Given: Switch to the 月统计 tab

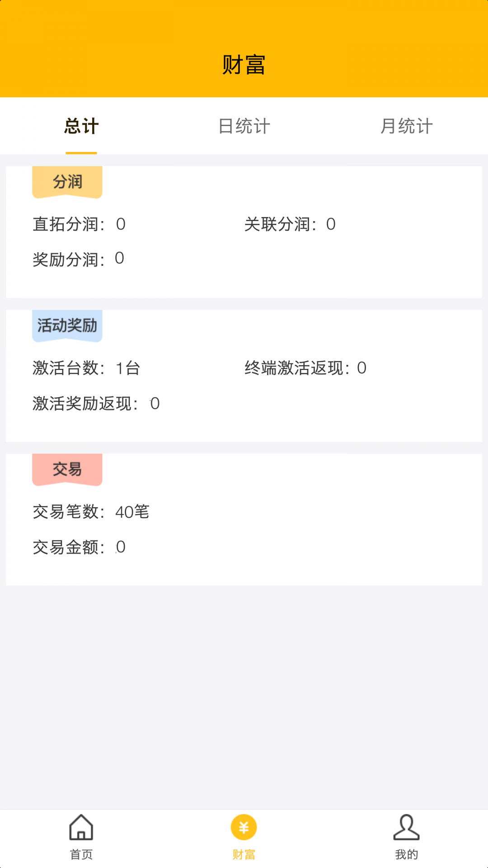Looking at the screenshot, I should click(x=407, y=126).
